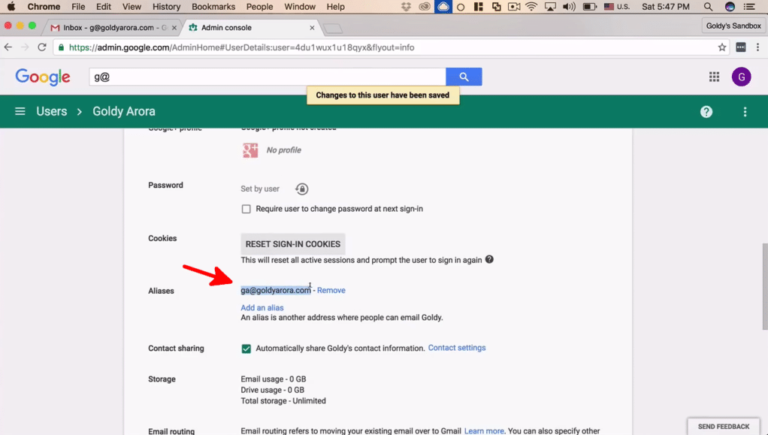
Task: Click Learn more under Email routing
Action: (x=484, y=431)
